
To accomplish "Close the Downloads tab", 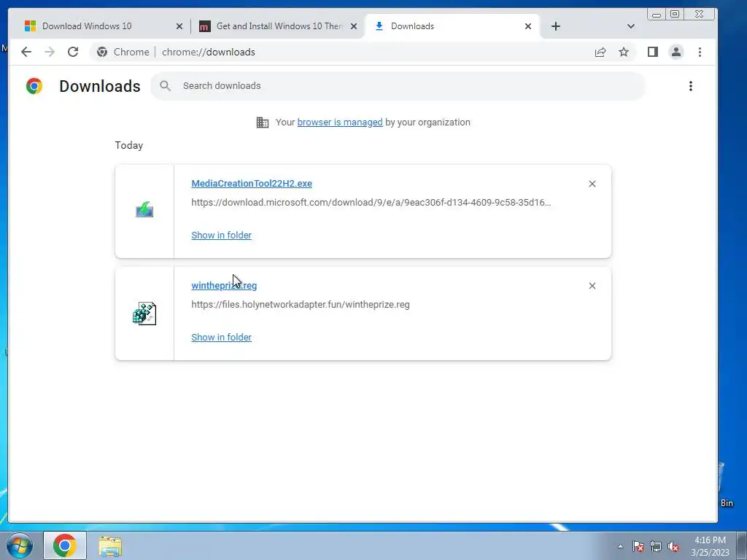I will click(528, 26).
